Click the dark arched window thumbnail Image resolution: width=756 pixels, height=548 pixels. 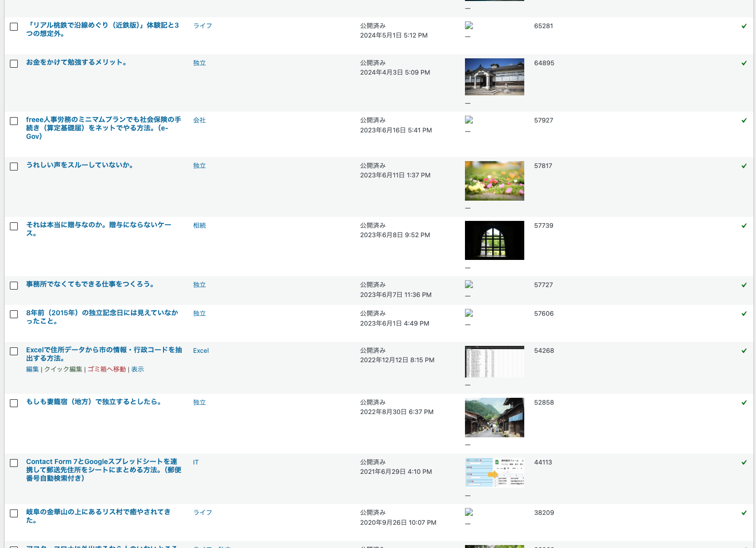pyautogui.click(x=495, y=240)
